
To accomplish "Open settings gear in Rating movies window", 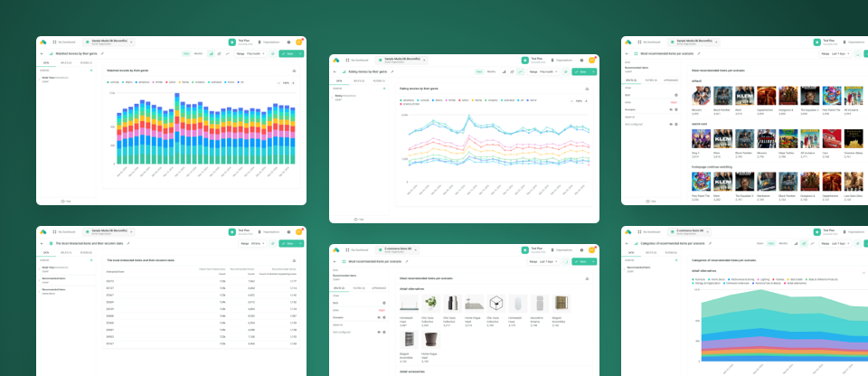I will pos(581,60).
